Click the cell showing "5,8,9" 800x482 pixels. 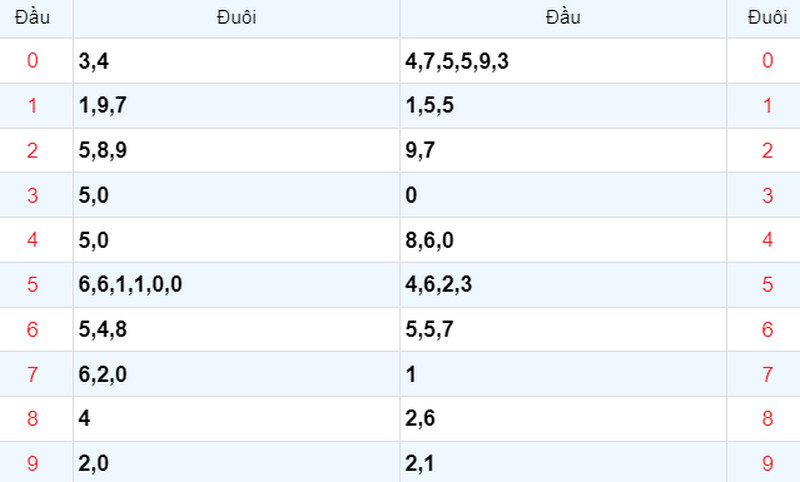coord(103,150)
